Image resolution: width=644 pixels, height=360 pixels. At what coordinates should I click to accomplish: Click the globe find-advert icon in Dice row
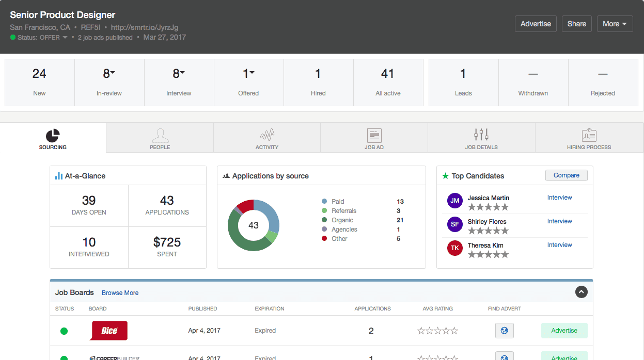coord(504,330)
